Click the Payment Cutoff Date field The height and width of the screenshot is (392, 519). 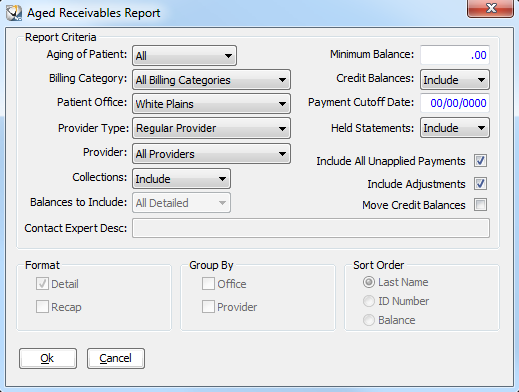[x=455, y=103]
